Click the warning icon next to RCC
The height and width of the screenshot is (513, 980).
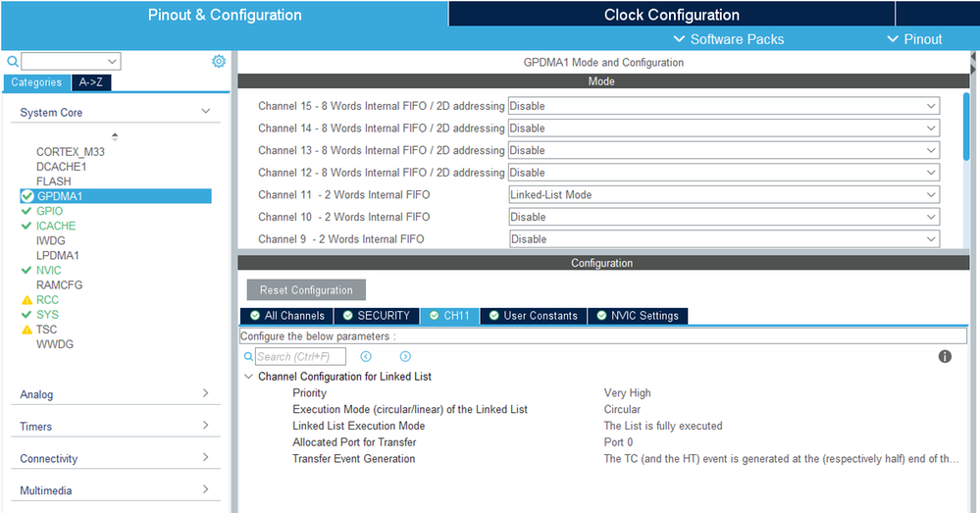pos(26,300)
